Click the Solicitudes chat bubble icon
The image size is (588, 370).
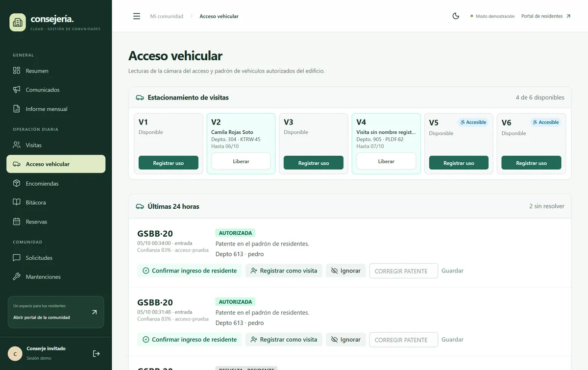(x=17, y=258)
